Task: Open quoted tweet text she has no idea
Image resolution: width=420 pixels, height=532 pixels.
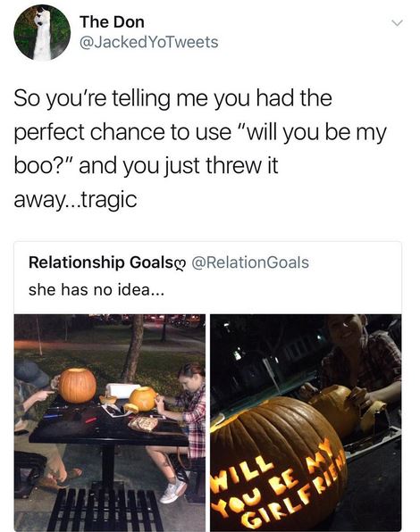Action: pyautogui.click(x=97, y=289)
